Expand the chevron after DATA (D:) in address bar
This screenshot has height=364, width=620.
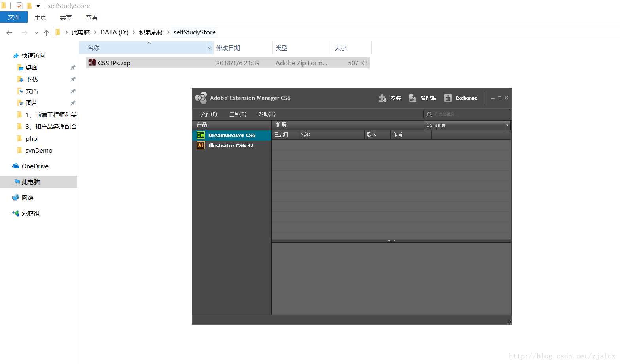tap(134, 32)
